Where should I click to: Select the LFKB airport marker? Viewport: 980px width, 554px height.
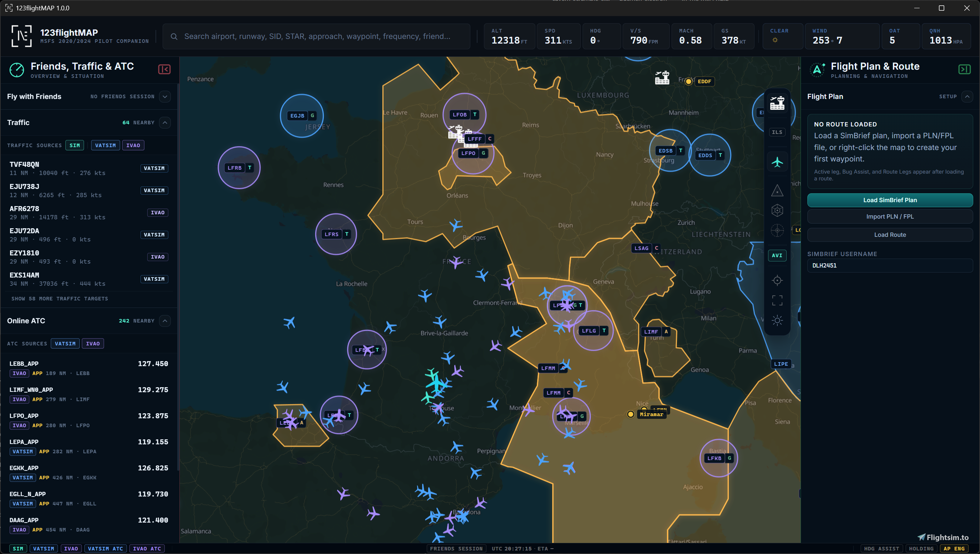point(719,458)
